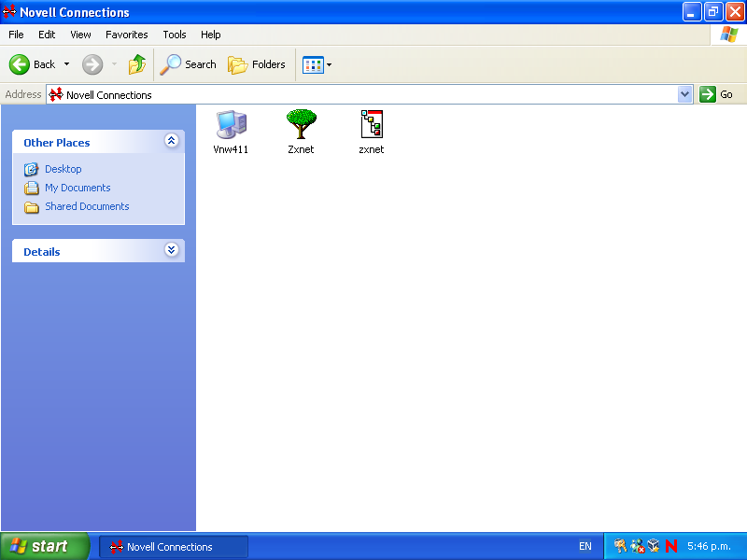Select the Zxnet tree icon
Screen dimensions: 747x560
[301, 124]
